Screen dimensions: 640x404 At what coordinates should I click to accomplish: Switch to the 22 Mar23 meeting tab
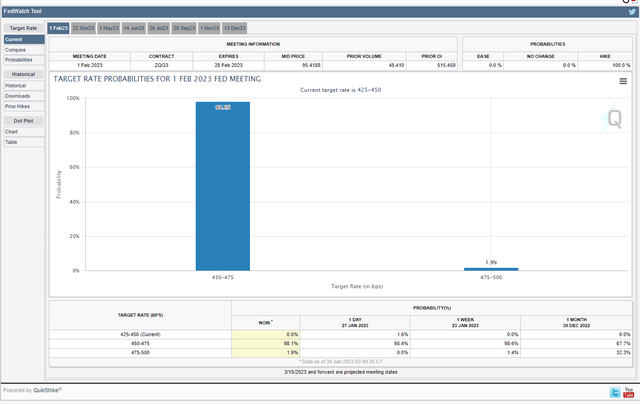click(x=83, y=28)
